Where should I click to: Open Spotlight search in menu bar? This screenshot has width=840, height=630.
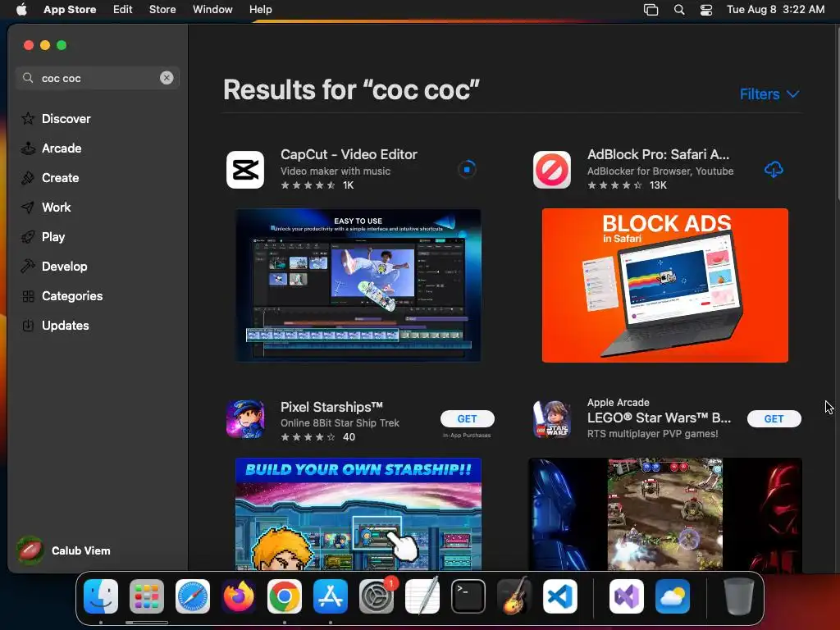click(x=678, y=10)
